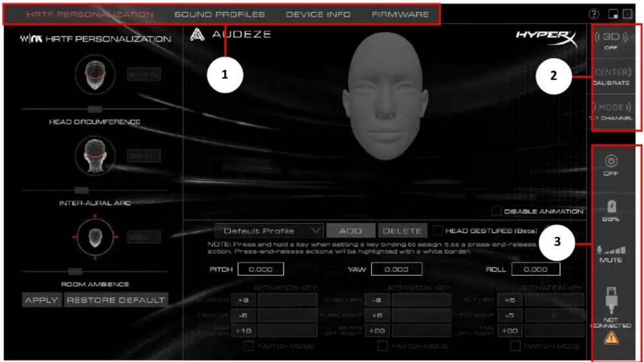
Task: Click the Turn Left -8 threshold field
Action: point(378,300)
